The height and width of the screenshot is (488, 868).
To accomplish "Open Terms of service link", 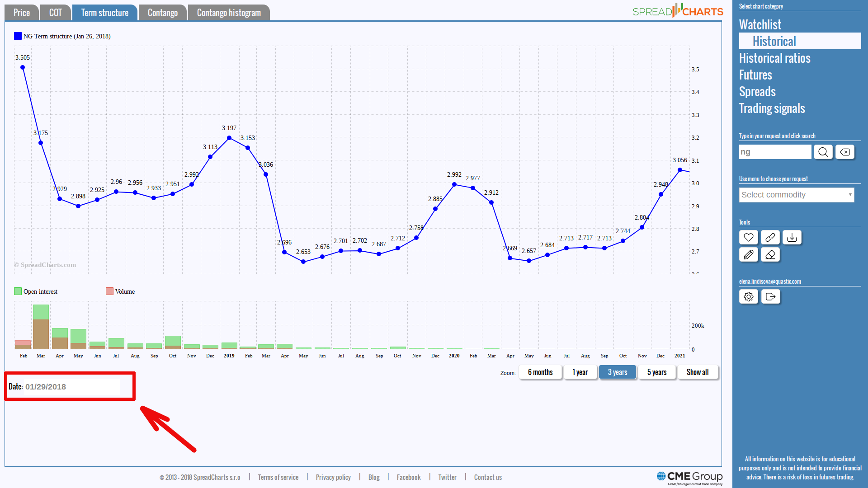I will (x=278, y=477).
